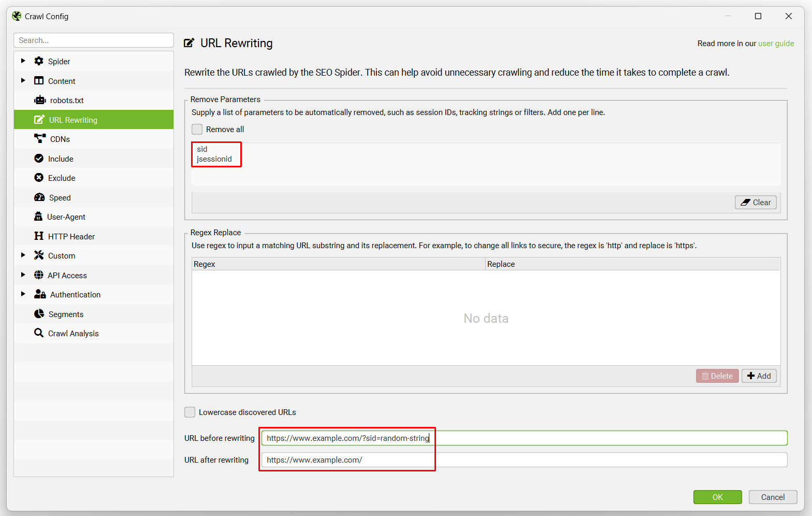Open the robots.txt settings
812x516 pixels.
[x=94, y=100]
